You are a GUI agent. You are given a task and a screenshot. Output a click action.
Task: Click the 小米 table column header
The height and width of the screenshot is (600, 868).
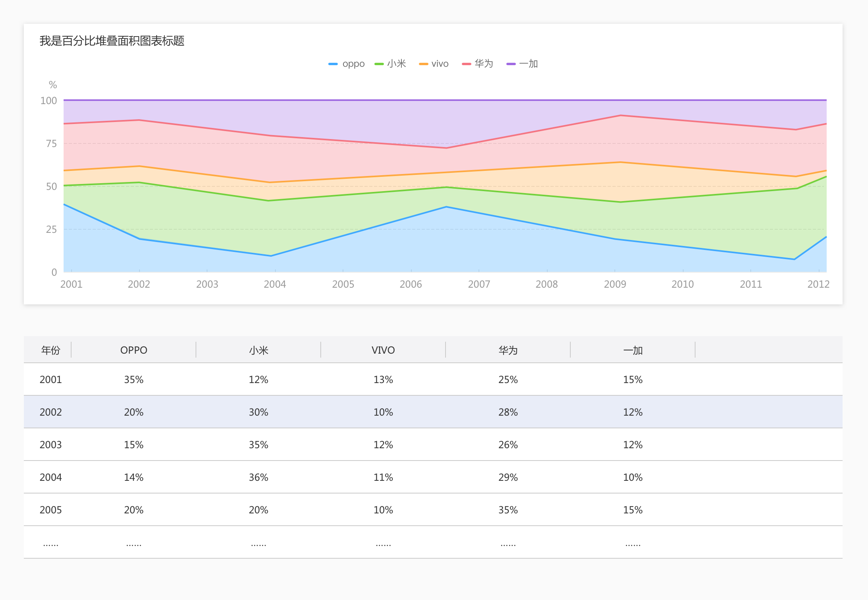258,350
